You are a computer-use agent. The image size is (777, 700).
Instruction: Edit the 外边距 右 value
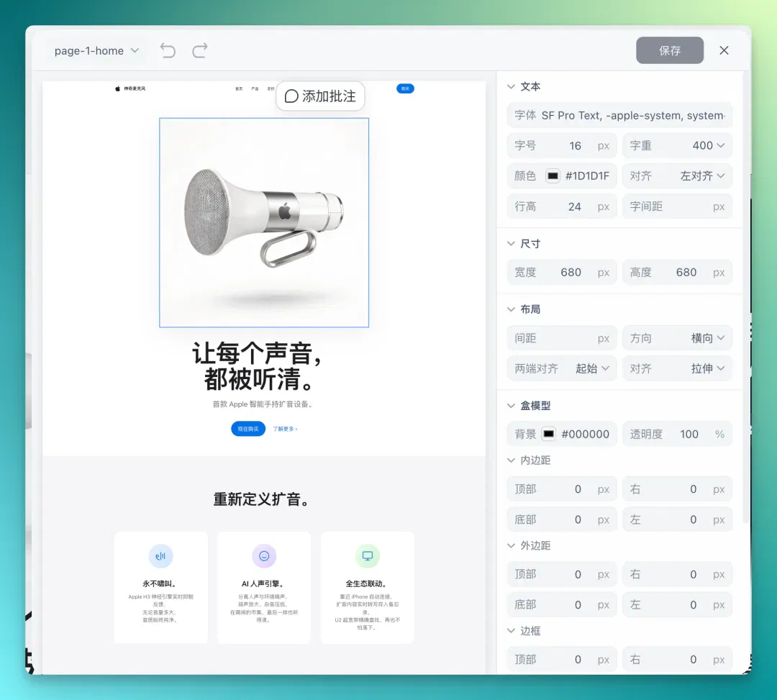tap(677, 575)
